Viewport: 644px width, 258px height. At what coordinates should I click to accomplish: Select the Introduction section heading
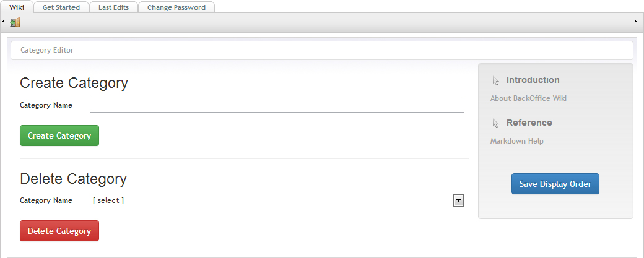[533, 80]
